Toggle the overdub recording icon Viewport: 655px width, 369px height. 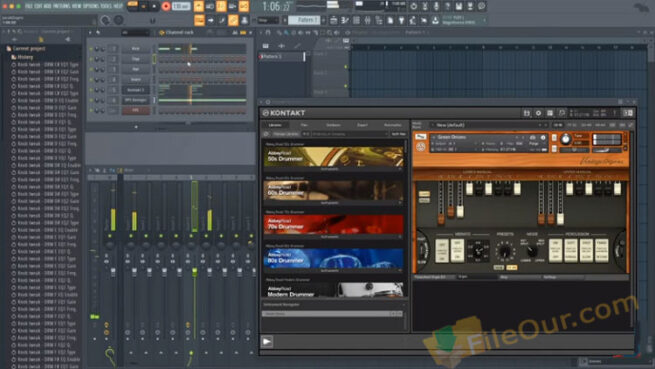point(232,6)
